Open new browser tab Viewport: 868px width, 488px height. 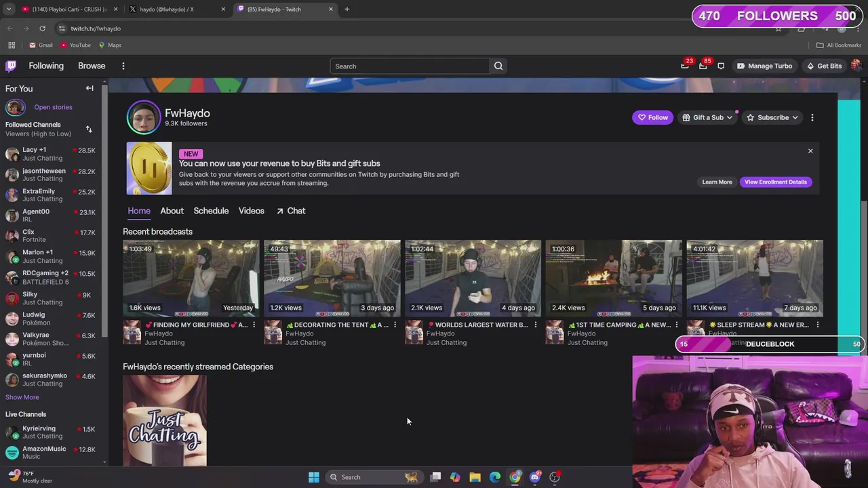coord(347,9)
